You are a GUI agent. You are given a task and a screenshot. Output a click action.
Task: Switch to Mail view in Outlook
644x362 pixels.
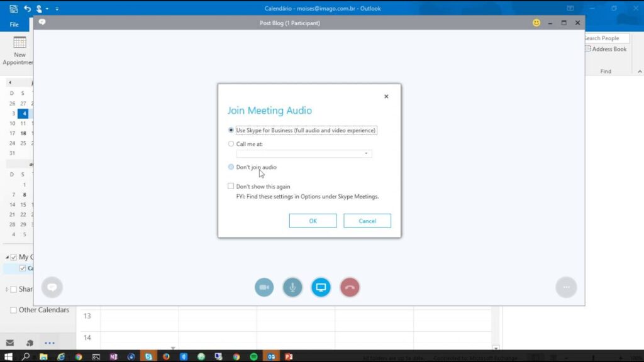10,343
